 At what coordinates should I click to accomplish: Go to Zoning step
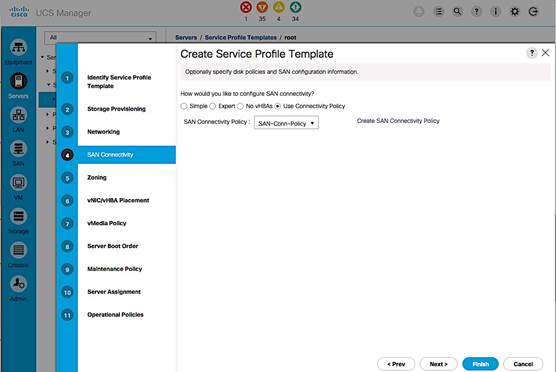[x=97, y=178]
